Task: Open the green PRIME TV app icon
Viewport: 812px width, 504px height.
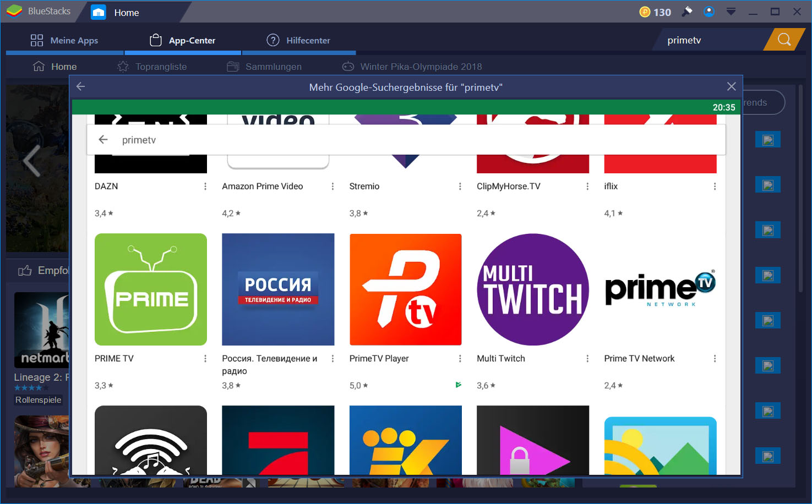Action: [x=151, y=289]
